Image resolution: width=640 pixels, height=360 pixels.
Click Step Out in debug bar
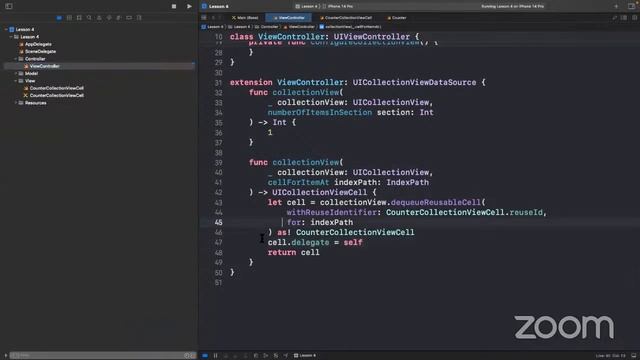pos(245,356)
